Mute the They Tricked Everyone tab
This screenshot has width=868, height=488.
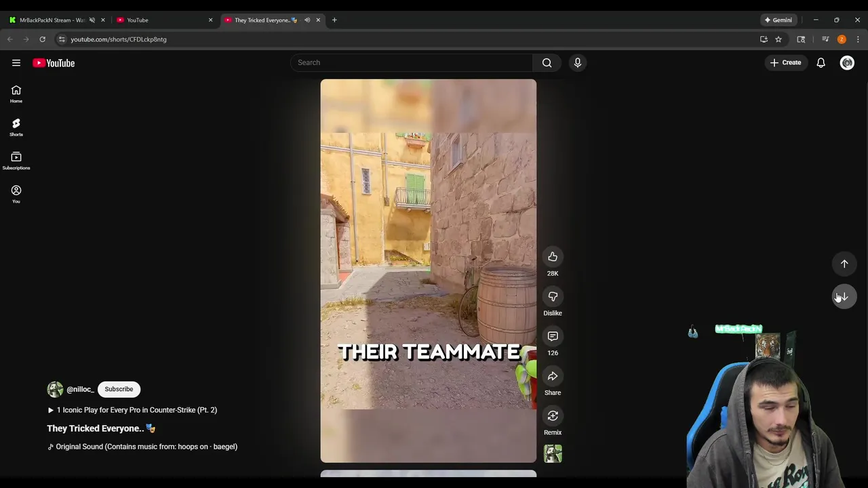point(307,20)
